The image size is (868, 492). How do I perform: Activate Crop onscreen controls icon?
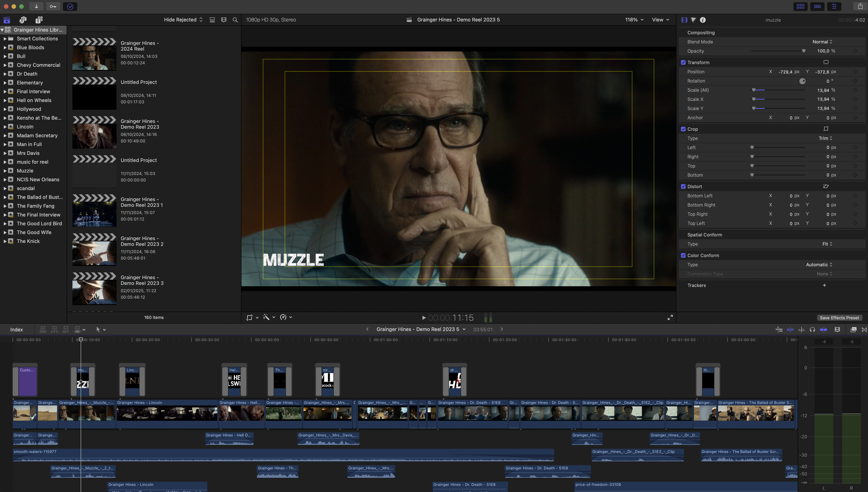point(826,129)
